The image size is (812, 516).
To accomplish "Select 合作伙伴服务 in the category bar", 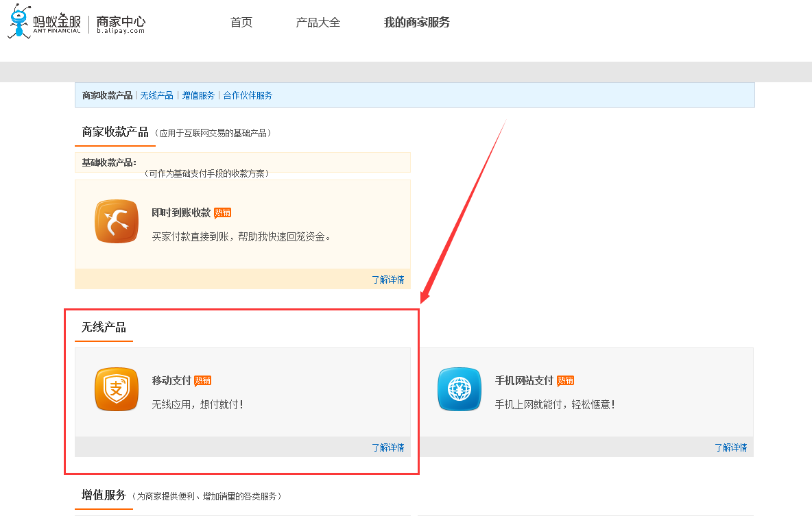I will [x=248, y=95].
